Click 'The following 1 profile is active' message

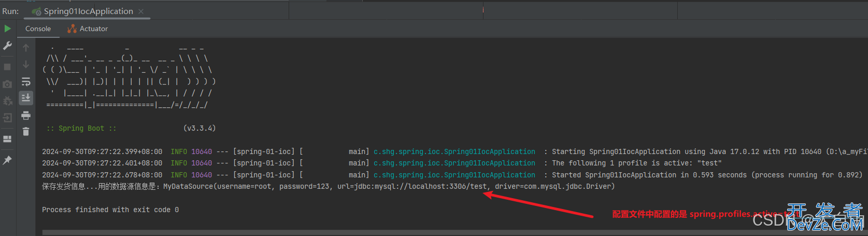tap(636, 163)
